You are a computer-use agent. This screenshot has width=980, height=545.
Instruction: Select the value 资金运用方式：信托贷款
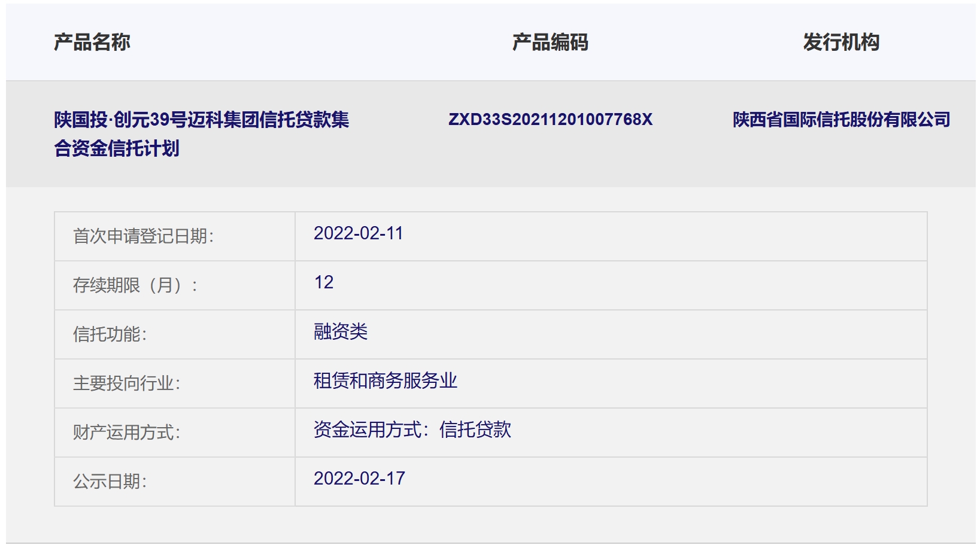412,430
